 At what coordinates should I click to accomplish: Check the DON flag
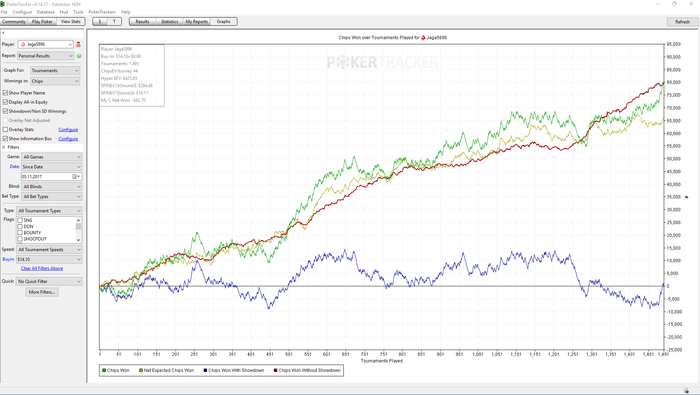[x=20, y=226]
